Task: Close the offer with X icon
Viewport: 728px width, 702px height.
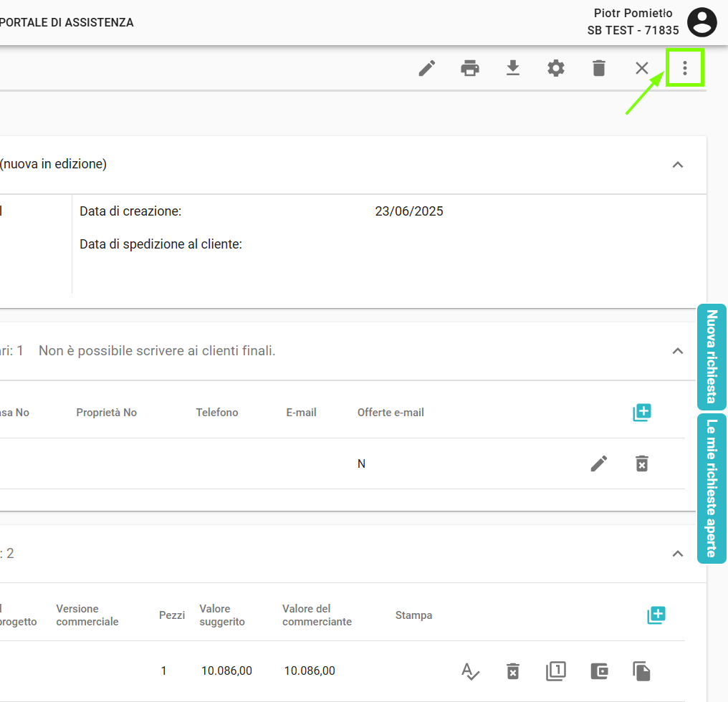Action: (x=642, y=68)
